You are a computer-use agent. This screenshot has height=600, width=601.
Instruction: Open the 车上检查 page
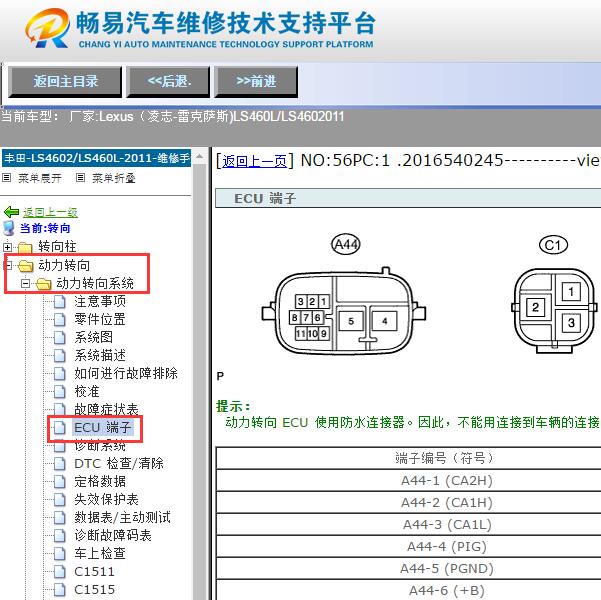pyautogui.click(x=100, y=554)
